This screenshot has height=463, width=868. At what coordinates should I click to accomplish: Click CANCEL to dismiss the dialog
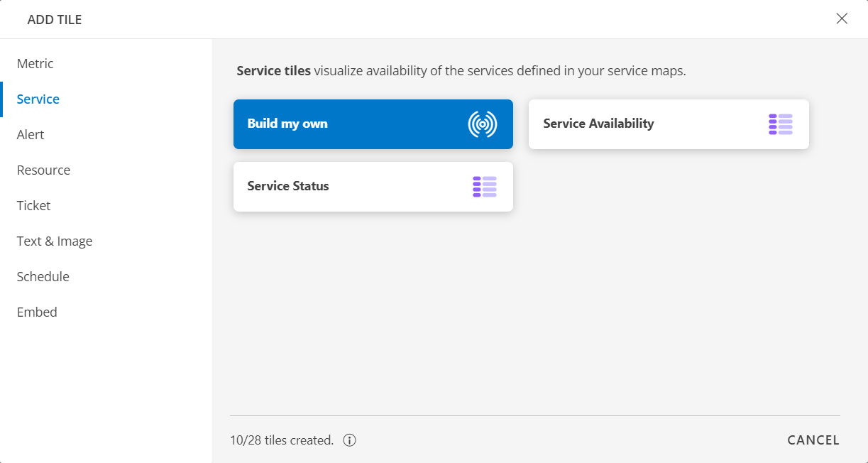click(x=813, y=440)
